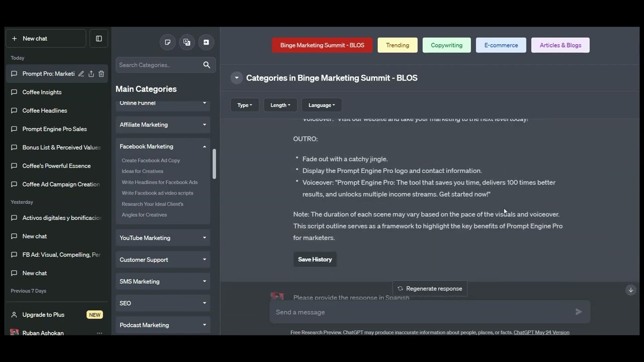644x362 pixels.
Task: Click the send message arrow icon
Action: tap(579, 312)
